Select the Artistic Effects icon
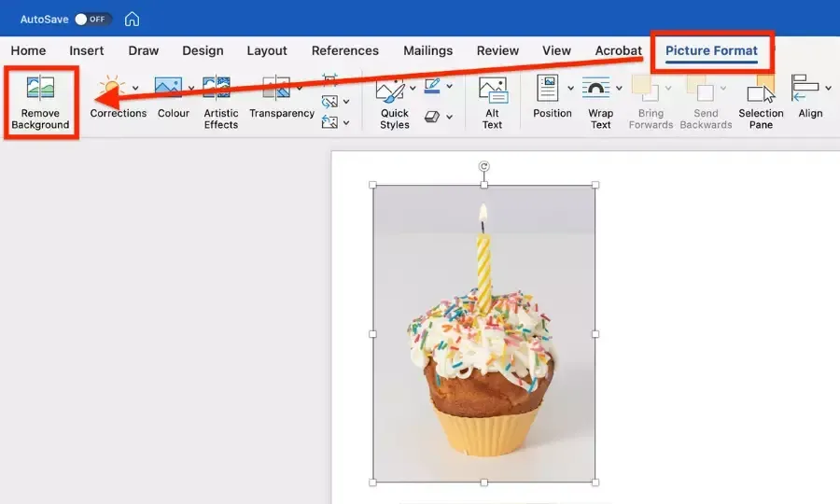The width and height of the screenshot is (840, 504). click(x=217, y=90)
